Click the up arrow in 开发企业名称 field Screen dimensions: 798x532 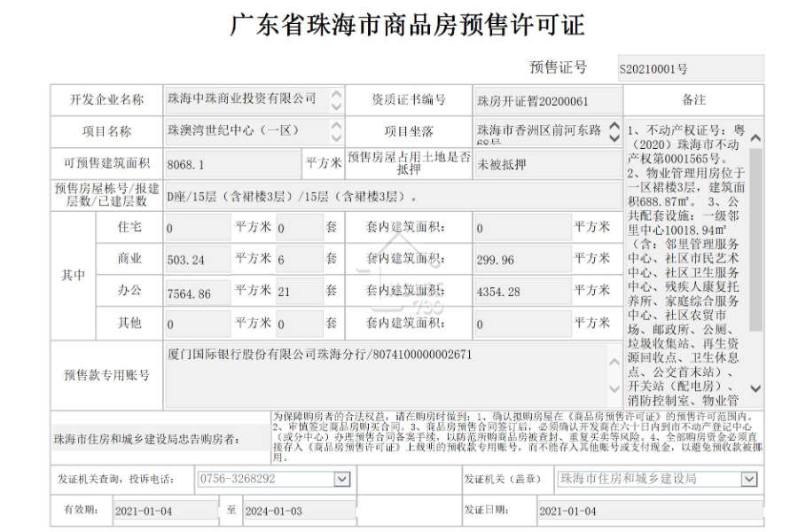point(336,94)
